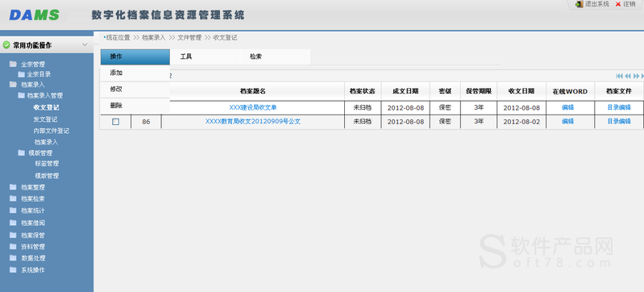Click the 2012-08-02 收文日期 cell
This screenshot has width=644, height=292.
(x=521, y=122)
